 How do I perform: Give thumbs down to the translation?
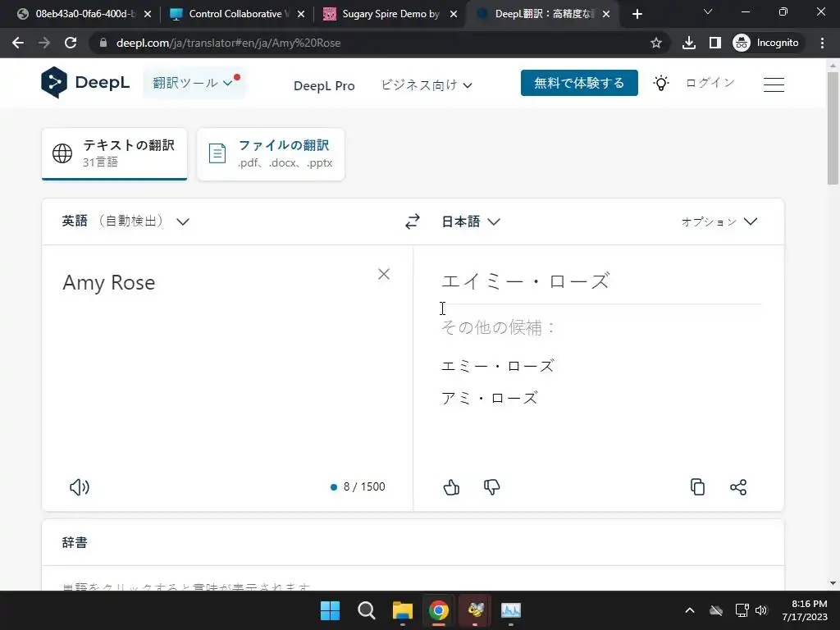coord(491,487)
